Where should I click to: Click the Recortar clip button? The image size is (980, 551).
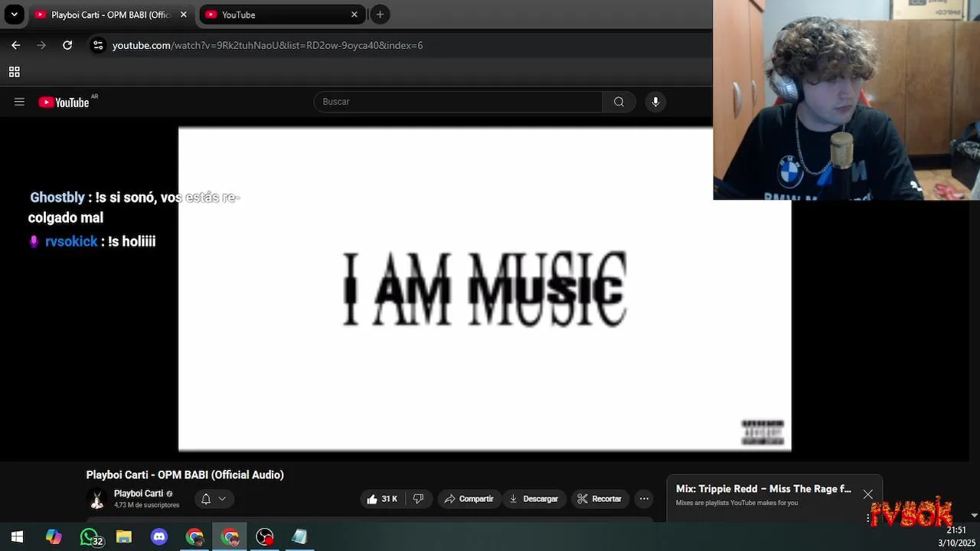[599, 499]
